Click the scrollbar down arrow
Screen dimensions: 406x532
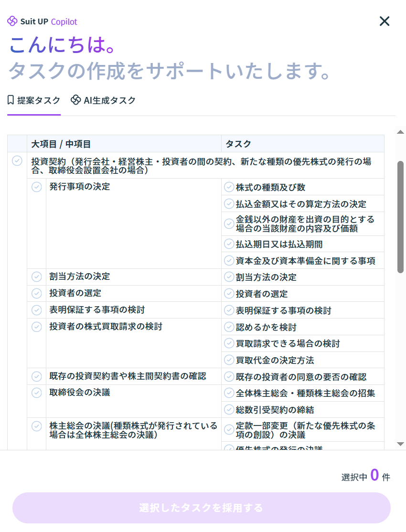click(400, 444)
